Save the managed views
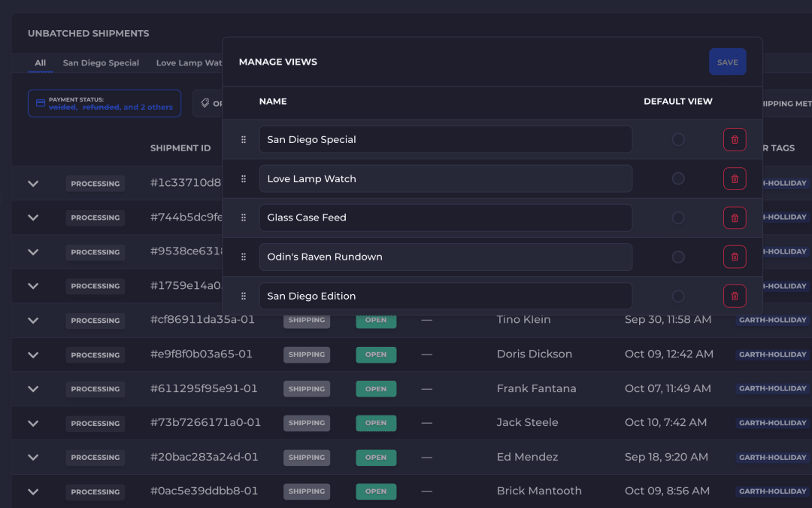 point(727,62)
